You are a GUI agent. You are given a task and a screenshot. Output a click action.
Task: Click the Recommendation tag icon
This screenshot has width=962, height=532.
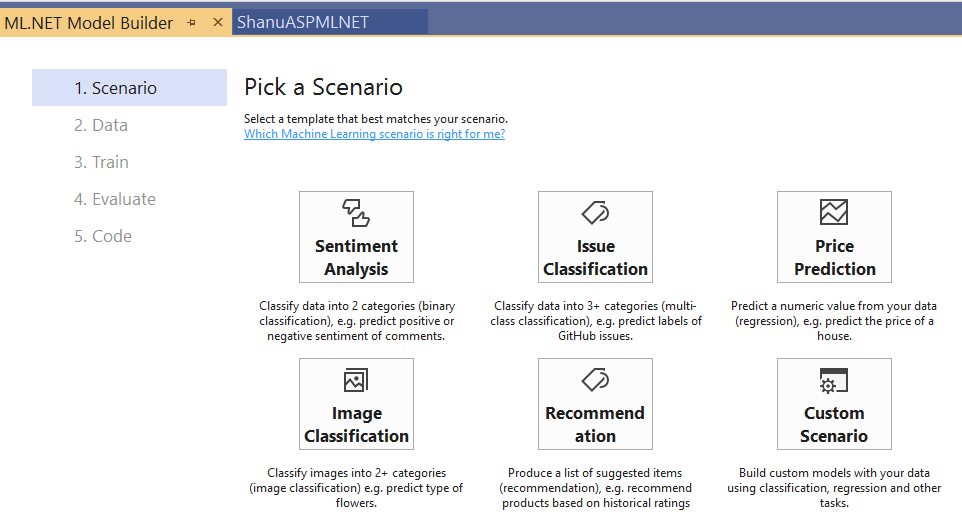coord(595,380)
